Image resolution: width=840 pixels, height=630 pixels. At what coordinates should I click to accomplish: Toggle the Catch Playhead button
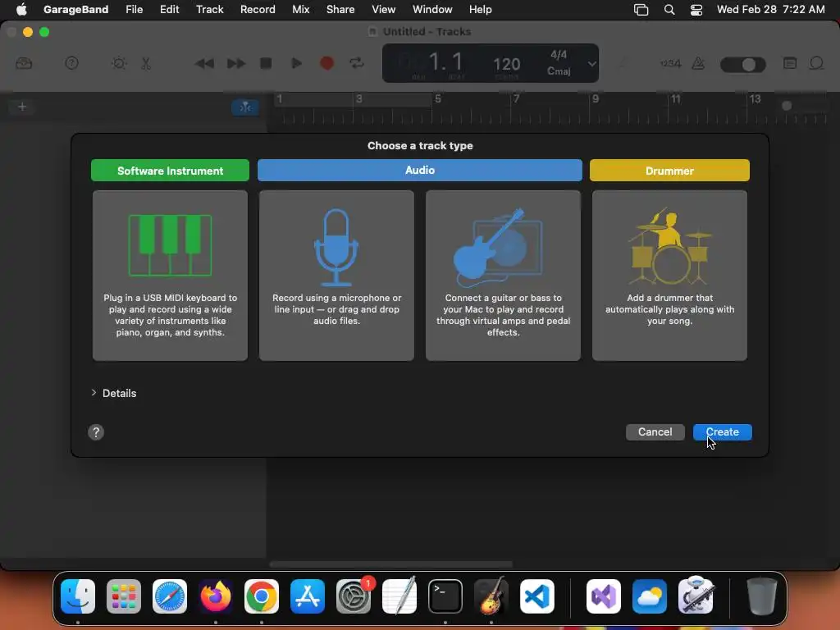pyautogui.click(x=245, y=107)
